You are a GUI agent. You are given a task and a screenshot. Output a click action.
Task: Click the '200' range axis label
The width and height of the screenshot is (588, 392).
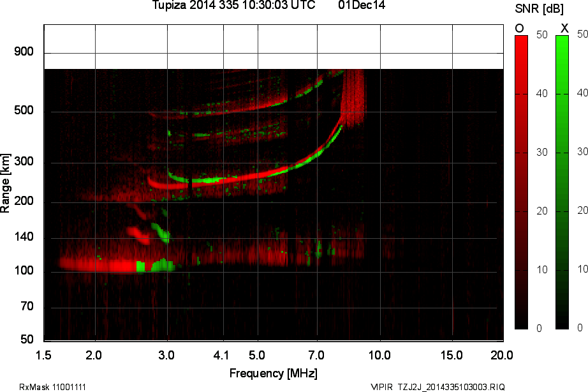[x=24, y=201]
